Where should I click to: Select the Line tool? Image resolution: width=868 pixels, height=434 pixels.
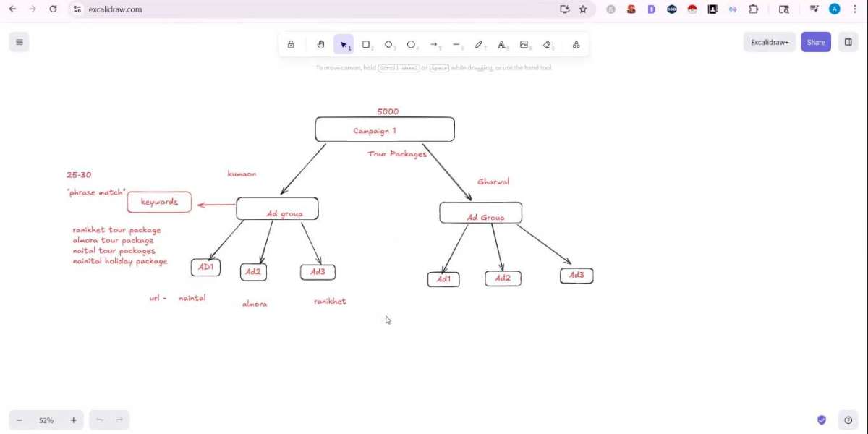456,44
